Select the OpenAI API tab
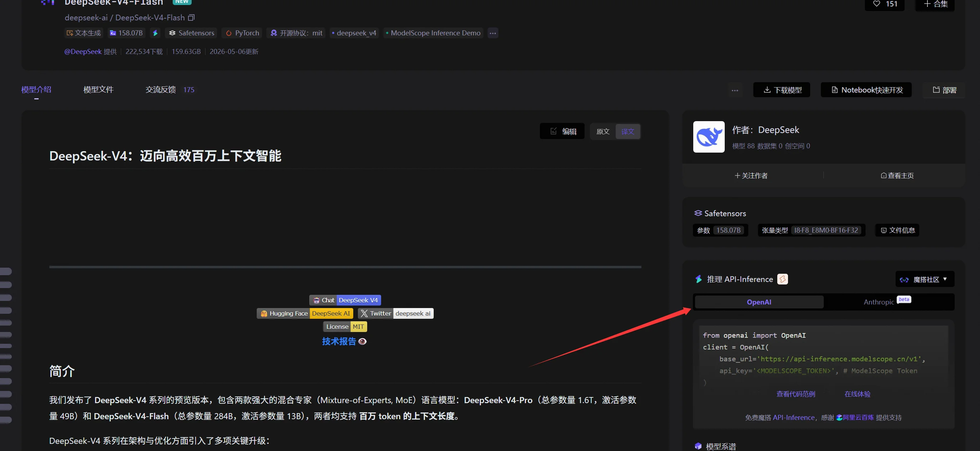Screen dimensions: 980x451 (759, 302)
